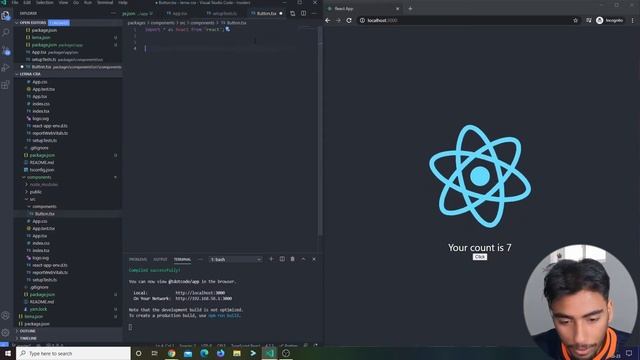The height and width of the screenshot is (360, 640).
Task: Open Explorer views and more actions ellipsis
Action: click(113, 13)
